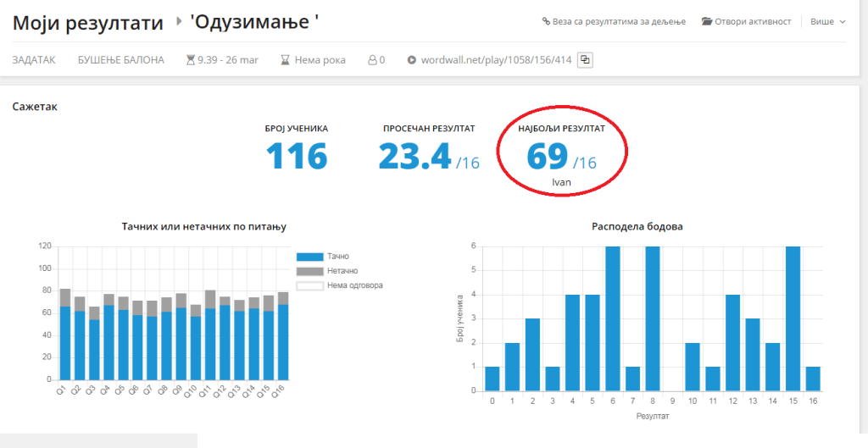Go back to Моји резултати breadcrumb
The image size is (868, 448).
point(87,23)
